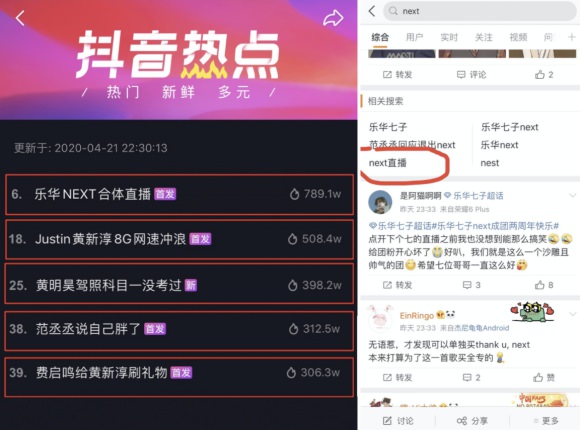Tap the share arrow icon on Douyin header

(333, 18)
